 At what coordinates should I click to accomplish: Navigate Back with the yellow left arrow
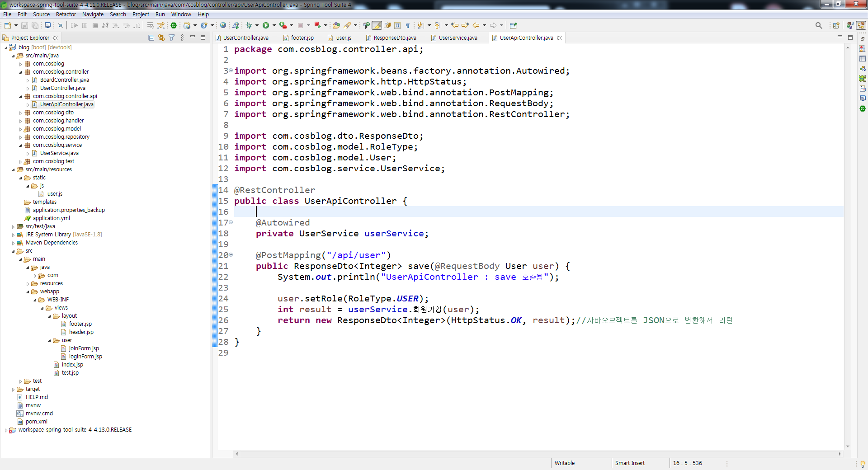[476, 25]
